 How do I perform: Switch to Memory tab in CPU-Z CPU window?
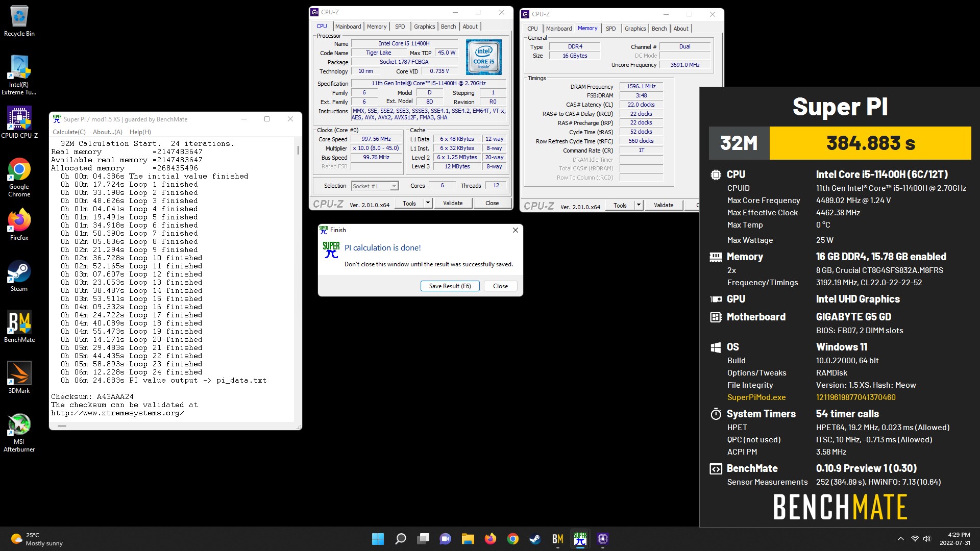tap(377, 27)
